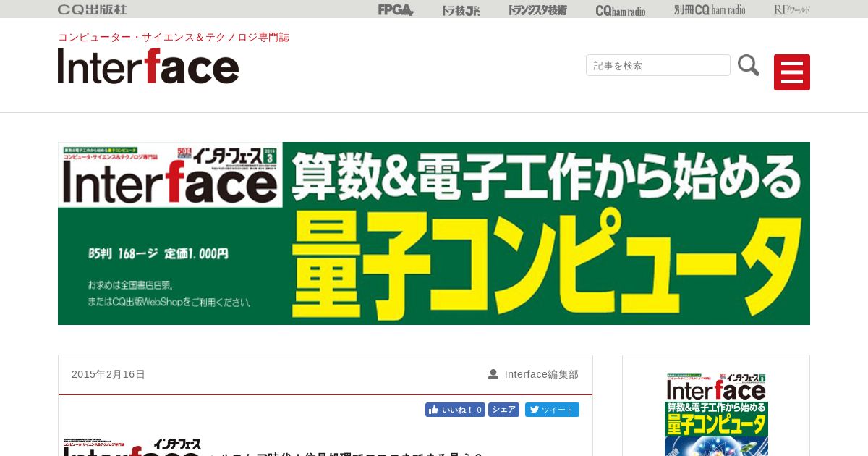Click the Interface site logo
The width and height of the screenshot is (868, 456).
coord(148,66)
